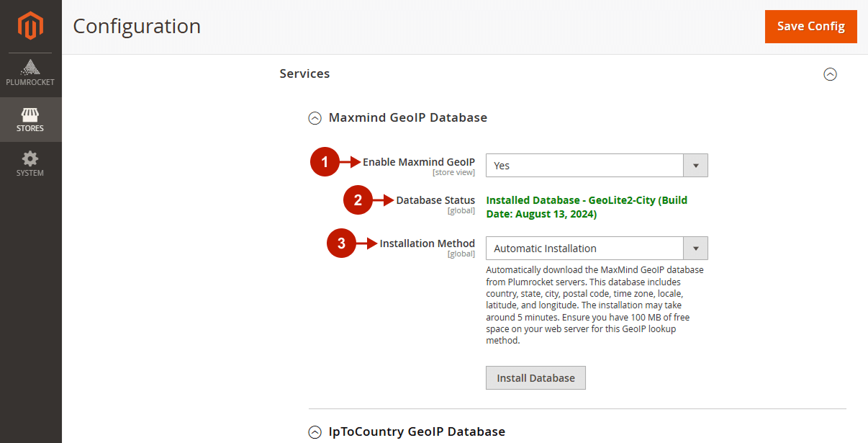The image size is (868, 443).
Task: Click the Save Config button
Action: tap(810, 26)
